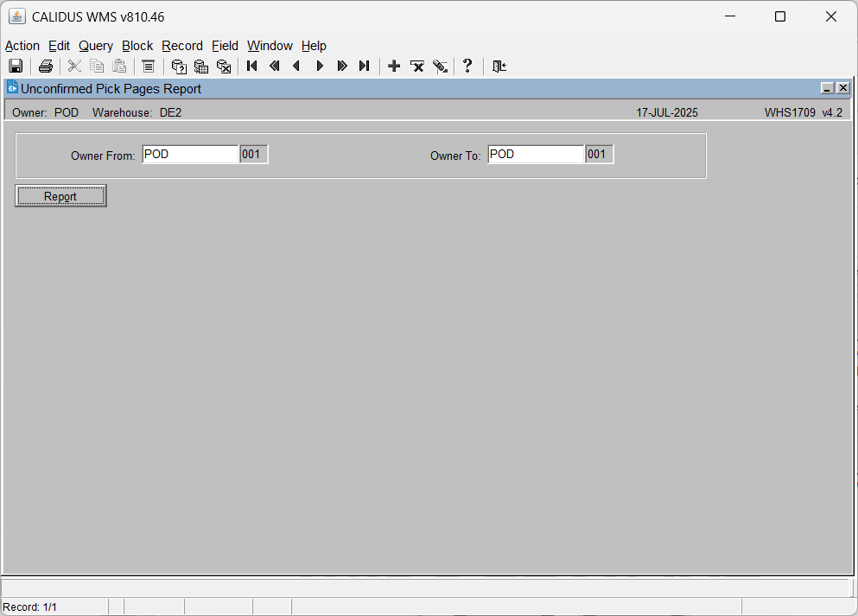Click the Exit door icon
858x616 pixels.
499,67
